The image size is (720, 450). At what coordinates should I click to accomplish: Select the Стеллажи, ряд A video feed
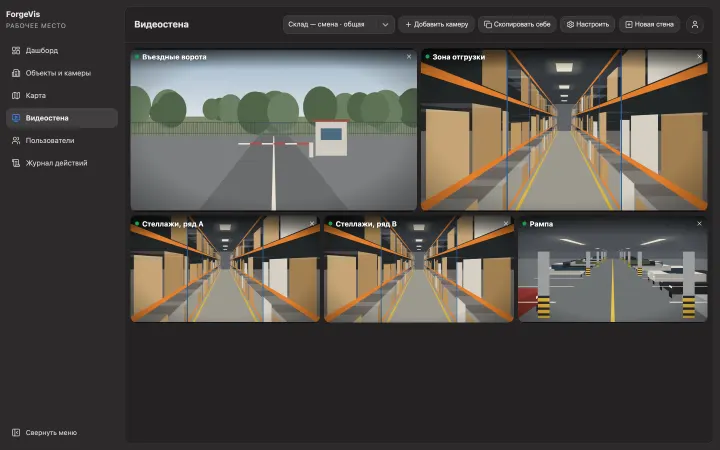point(225,269)
